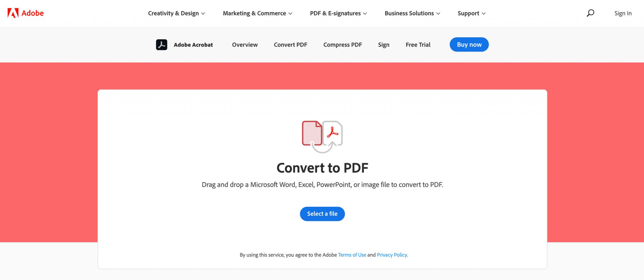Open the Privacy Policy link
The width and height of the screenshot is (644, 280).
(392, 255)
